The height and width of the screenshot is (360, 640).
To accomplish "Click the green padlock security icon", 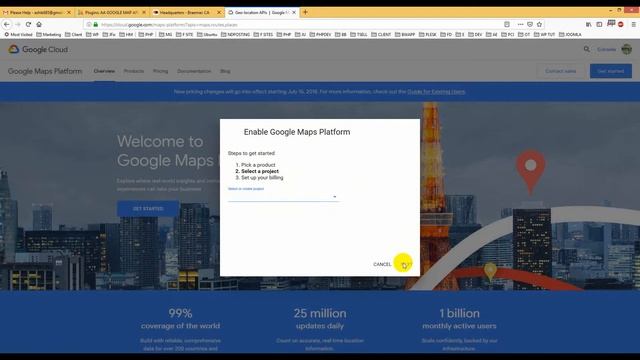I will 96,24.
